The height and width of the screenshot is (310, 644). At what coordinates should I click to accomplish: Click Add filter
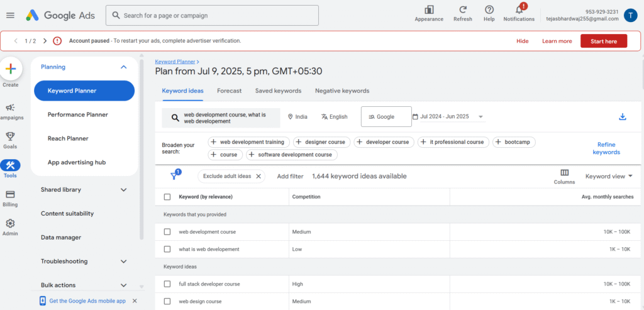[290, 176]
